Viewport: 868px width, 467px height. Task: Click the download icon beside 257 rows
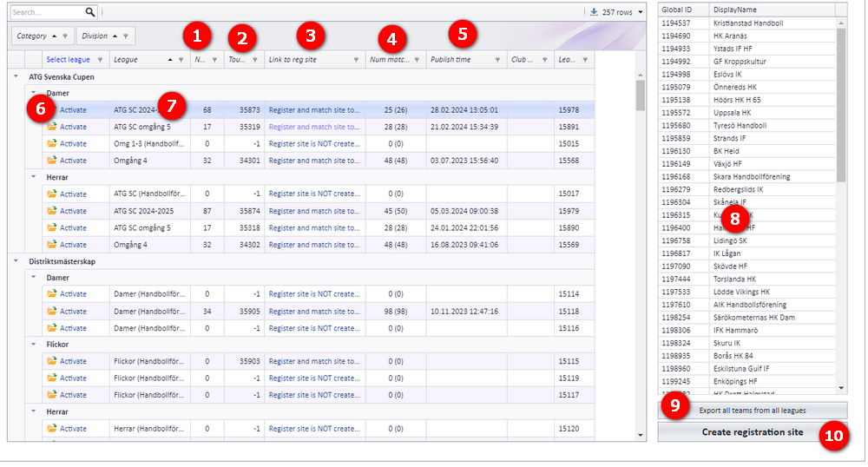tap(594, 11)
